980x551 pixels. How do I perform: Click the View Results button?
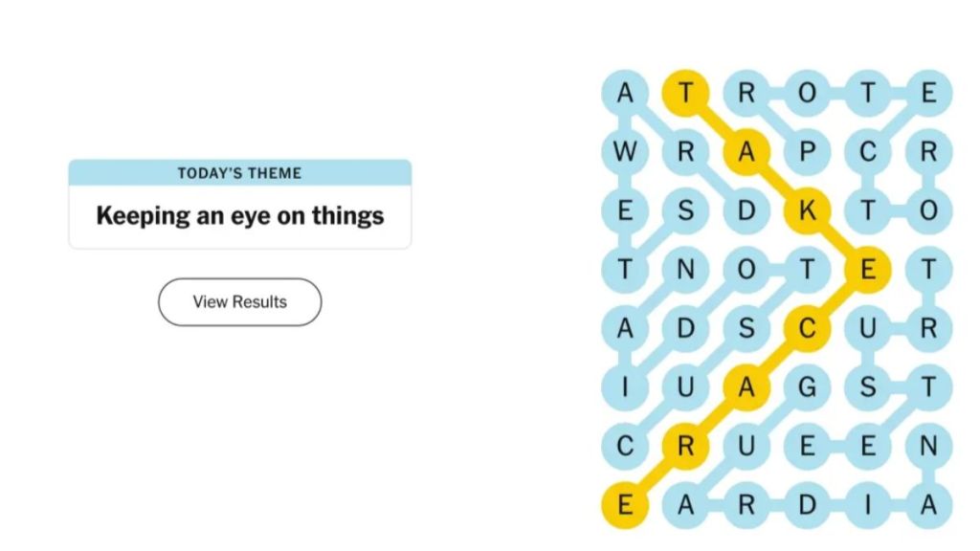click(239, 302)
